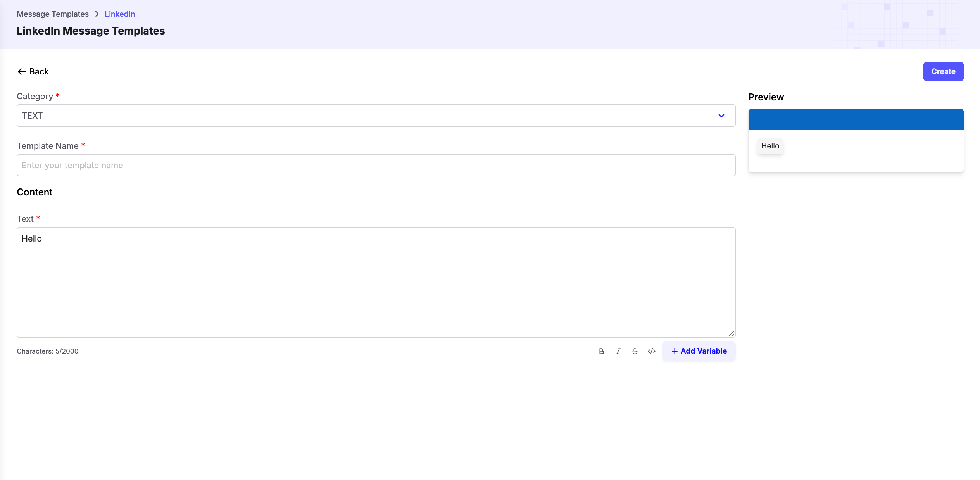Click the Create button
This screenshot has height=480, width=980.
[x=943, y=71]
